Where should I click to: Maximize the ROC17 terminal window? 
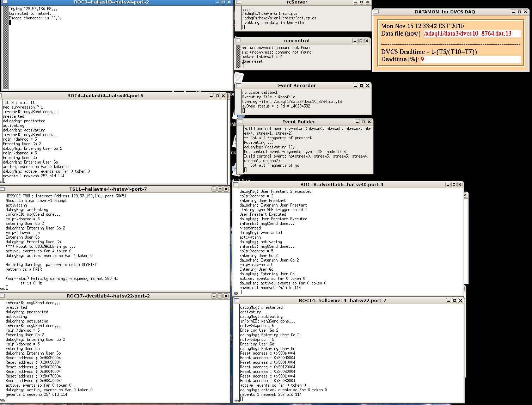pyautogui.click(x=220, y=296)
